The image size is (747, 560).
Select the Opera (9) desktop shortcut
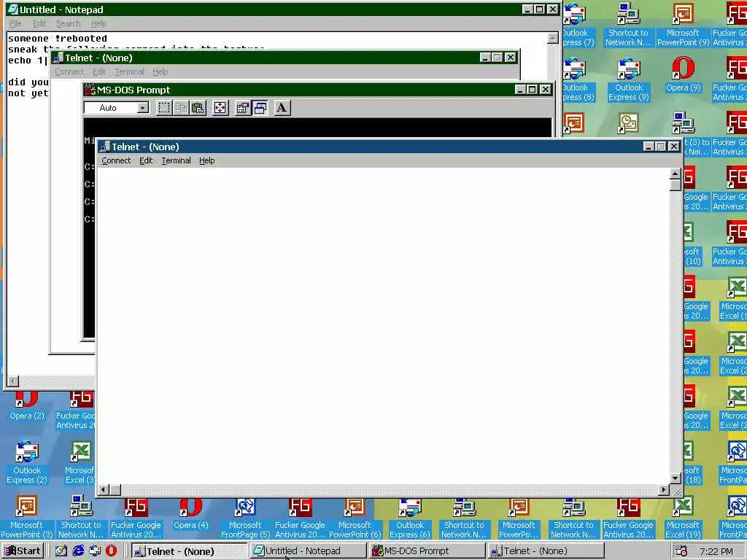tap(683, 74)
